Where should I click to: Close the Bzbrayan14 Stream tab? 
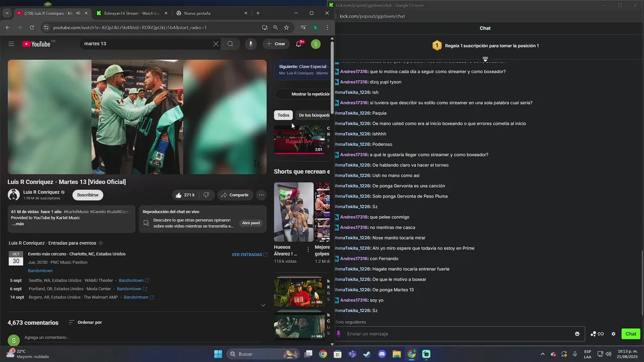167,13
